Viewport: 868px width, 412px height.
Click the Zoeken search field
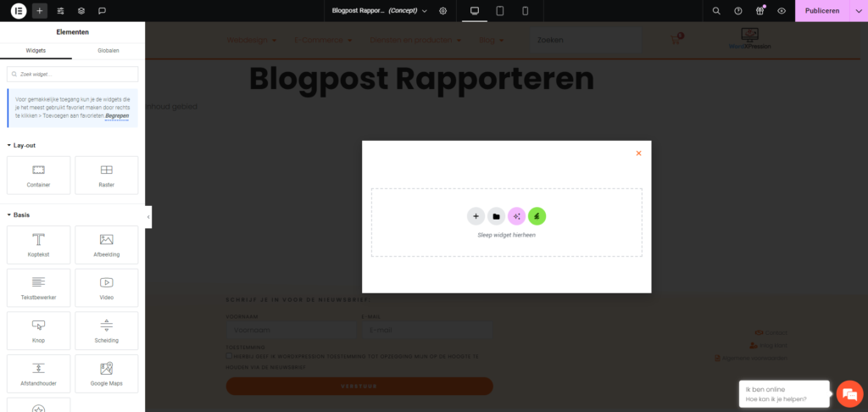click(586, 41)
